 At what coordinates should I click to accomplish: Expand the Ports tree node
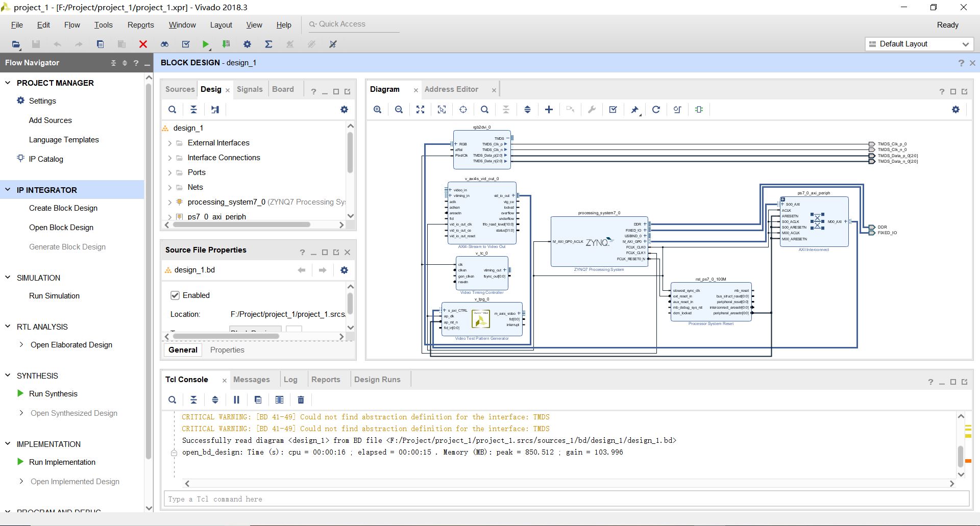169,173
